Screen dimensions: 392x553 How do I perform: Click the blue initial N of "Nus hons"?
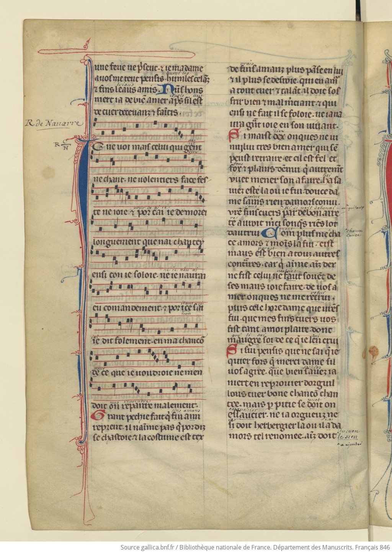[167, 90]
